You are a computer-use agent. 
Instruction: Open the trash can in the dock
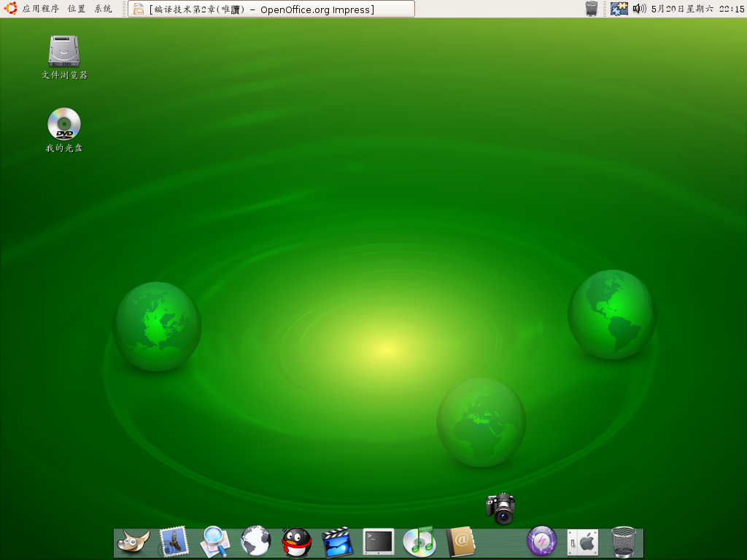[624, 542]
